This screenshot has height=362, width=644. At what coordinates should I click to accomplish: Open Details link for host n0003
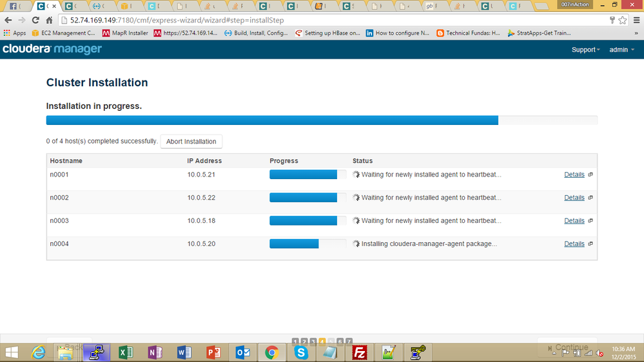coord(574,220)
